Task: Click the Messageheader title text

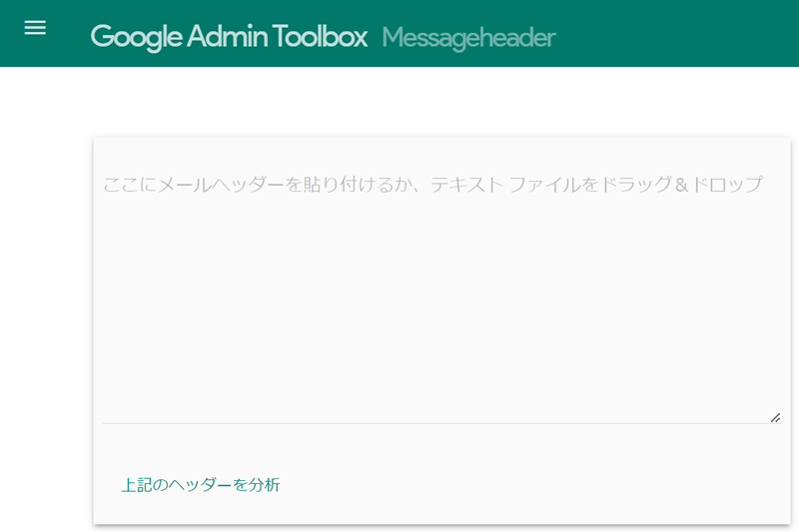Action: click(467, 37)
